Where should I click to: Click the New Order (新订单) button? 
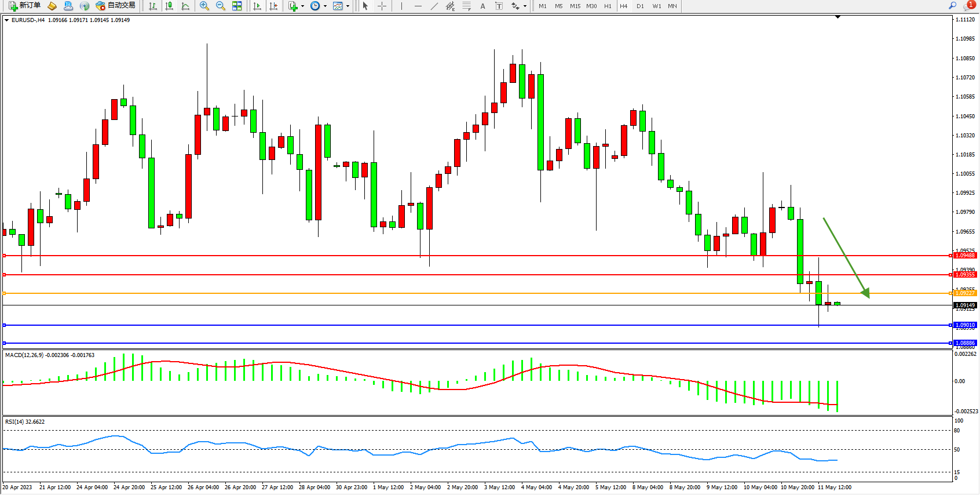(24, 6)
